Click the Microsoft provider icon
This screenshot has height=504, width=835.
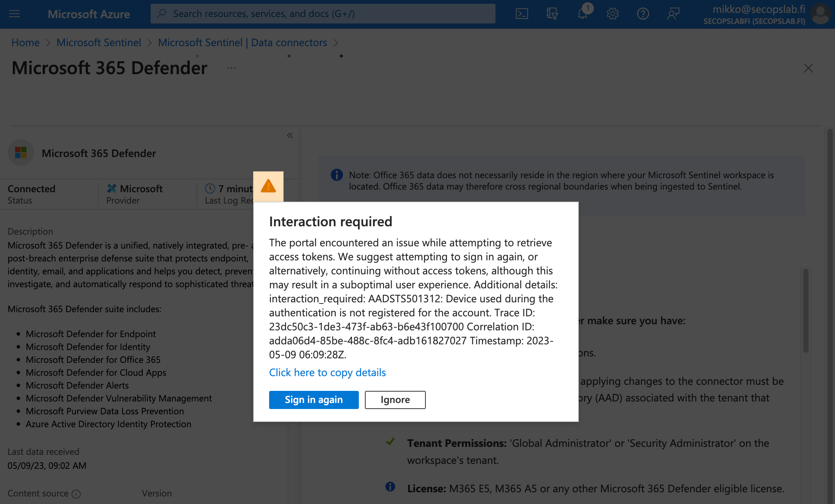(x=111, y=188)
